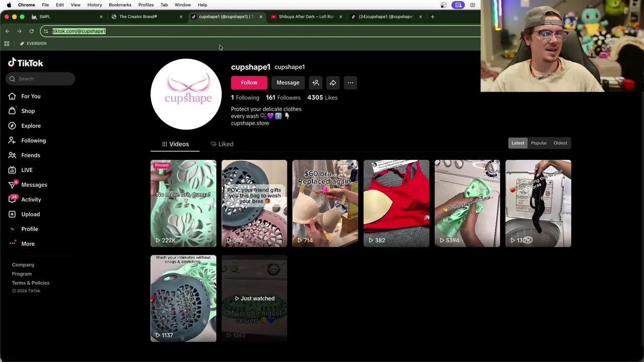Screen dimensions: 644x362
Task: Open EVERSIGN bookmark
Action: (x=33, y=44)
